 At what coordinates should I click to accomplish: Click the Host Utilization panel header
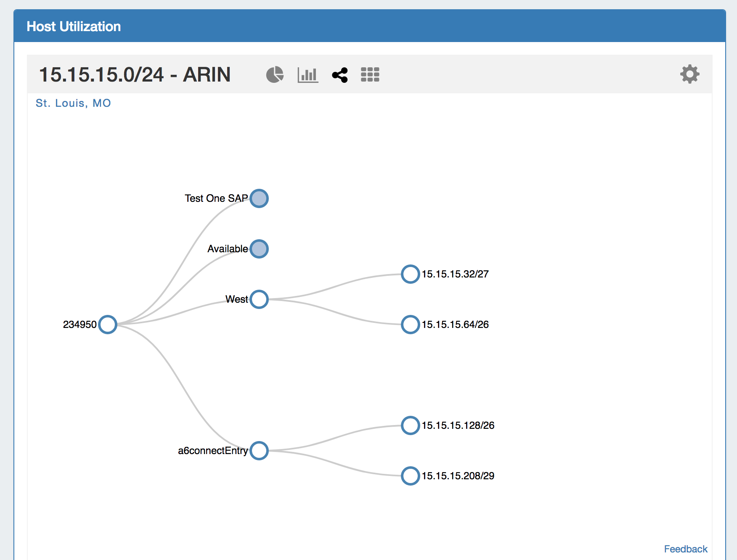tap(74, 26)
